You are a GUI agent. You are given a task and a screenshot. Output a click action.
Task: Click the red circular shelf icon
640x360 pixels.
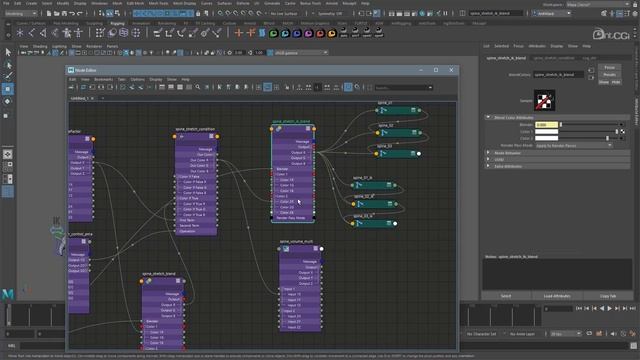tap(320, 33)
